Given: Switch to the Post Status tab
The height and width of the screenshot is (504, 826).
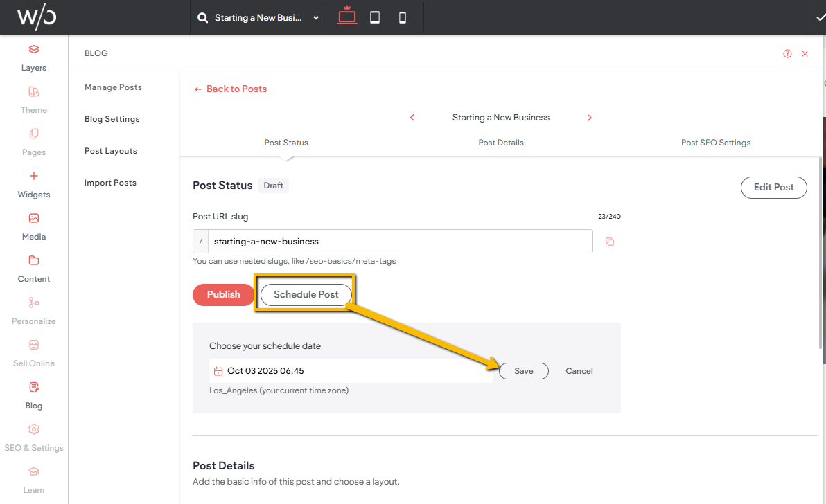Looking at the screenshot, I should click(x=286, y=143).
